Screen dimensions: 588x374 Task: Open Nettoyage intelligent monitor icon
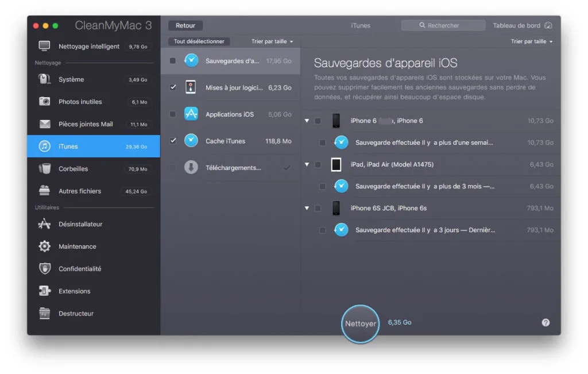pyautogui.click(x=44, y=46)
